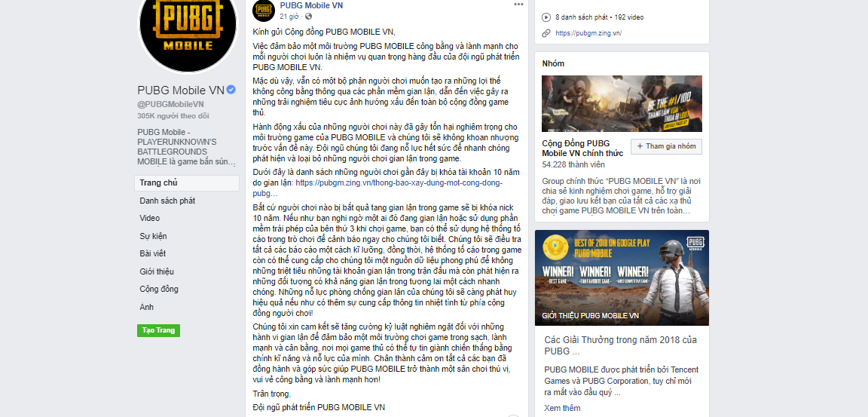Open the post options three-dot menu
This screenshot has height=417, width=868.
(x=518, y=5)
